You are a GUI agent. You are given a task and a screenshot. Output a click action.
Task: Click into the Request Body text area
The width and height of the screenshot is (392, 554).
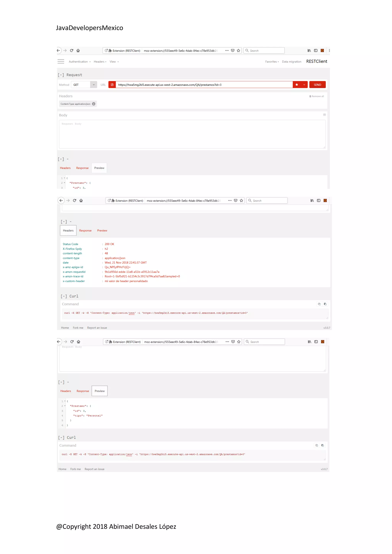(x=192, y=134)
